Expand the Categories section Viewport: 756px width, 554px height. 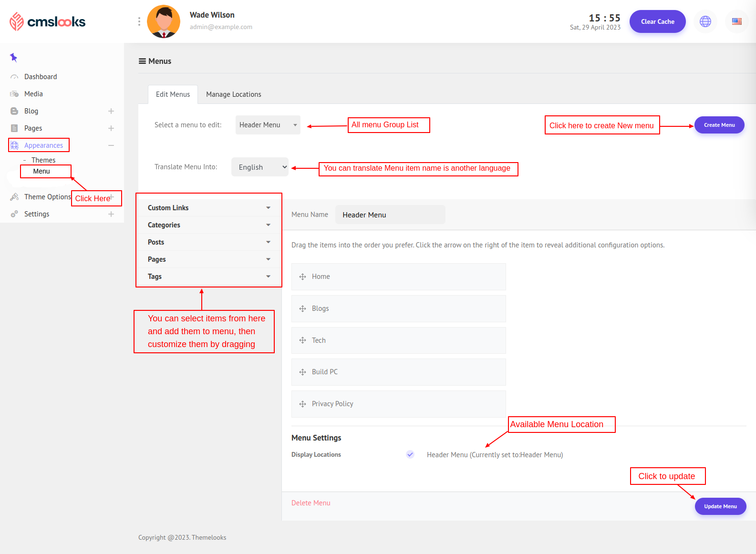tap(209, 225)
